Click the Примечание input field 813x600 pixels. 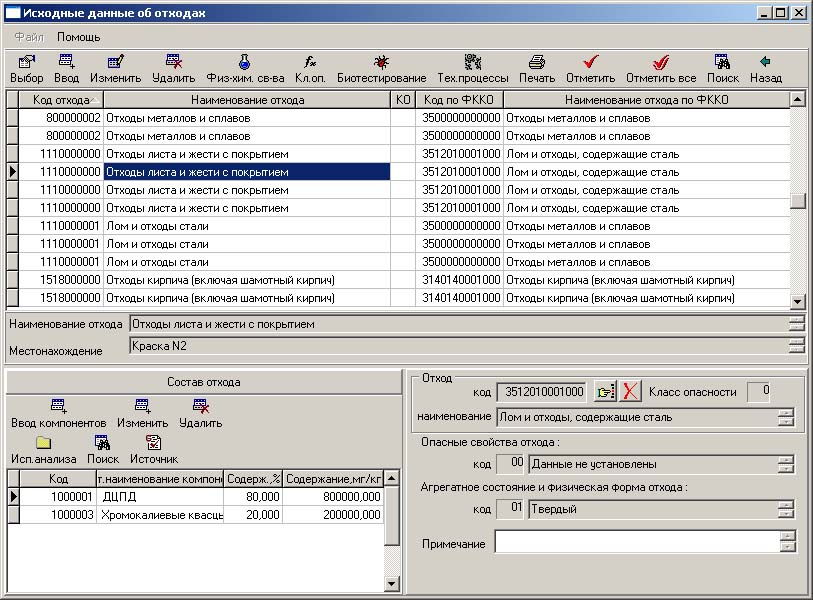point(636,542)
